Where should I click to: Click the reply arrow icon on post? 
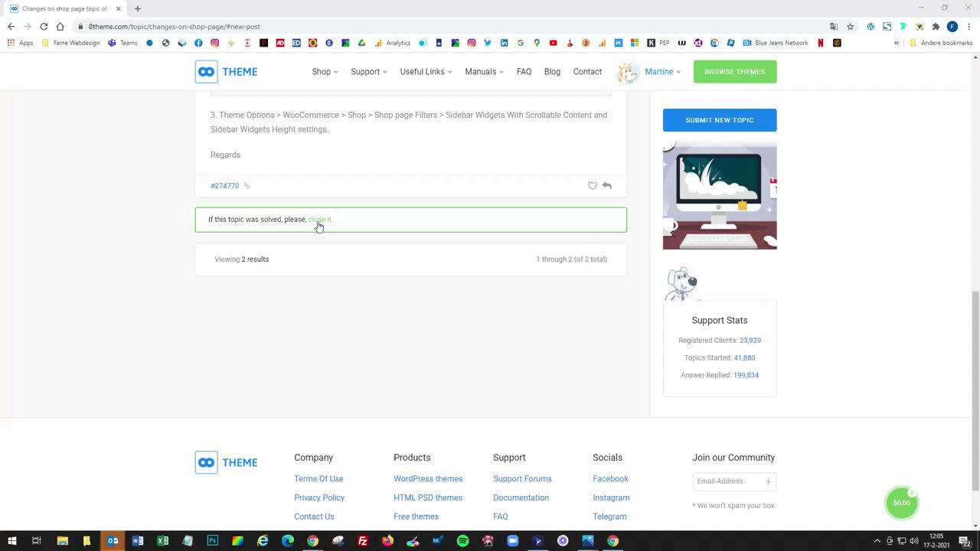click(x=606, y=185)
